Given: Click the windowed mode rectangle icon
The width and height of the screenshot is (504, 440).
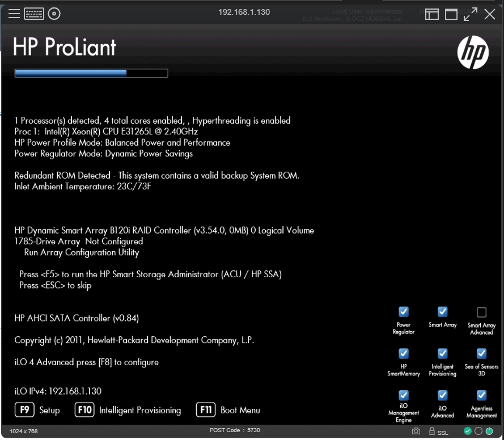Looking at the screenshot, I should point(451,15).
